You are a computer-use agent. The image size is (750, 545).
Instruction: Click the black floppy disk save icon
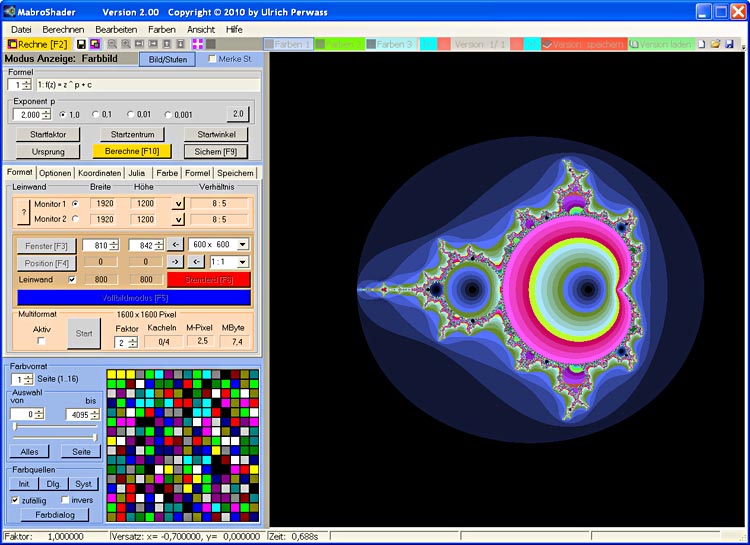tap(81, 45)
